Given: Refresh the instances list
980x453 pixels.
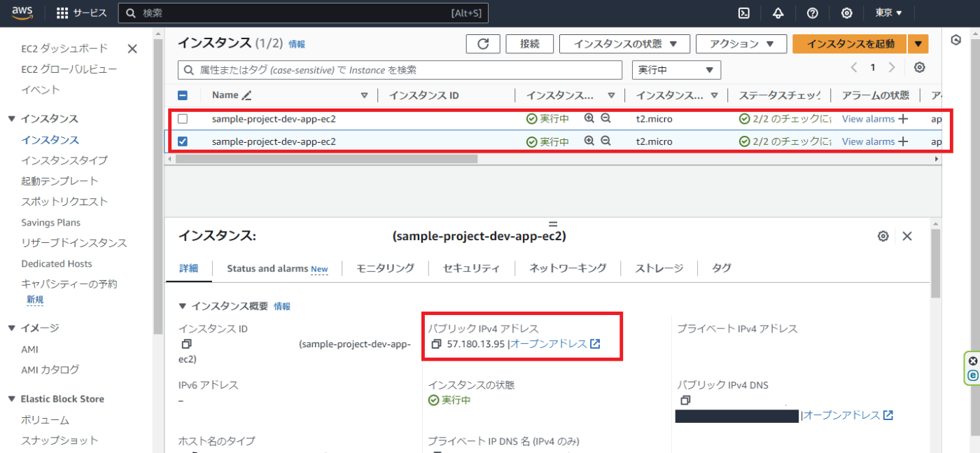Looking at the screenshot, I should coord(483,43).
